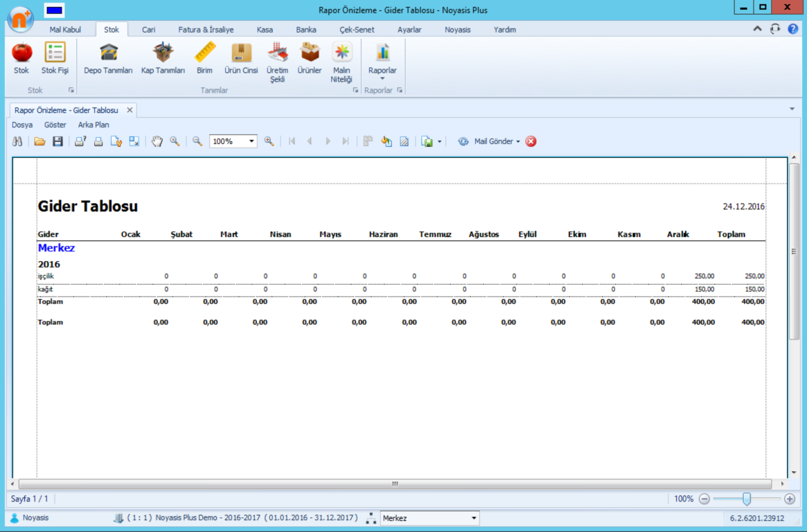Click the zoom in magnifier icon
This screenshot has width=807, height=532.
click(269, 141)
